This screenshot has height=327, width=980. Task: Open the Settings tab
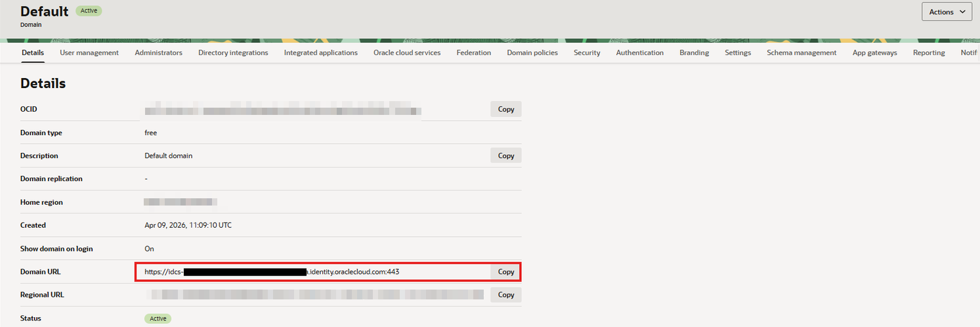738,53
